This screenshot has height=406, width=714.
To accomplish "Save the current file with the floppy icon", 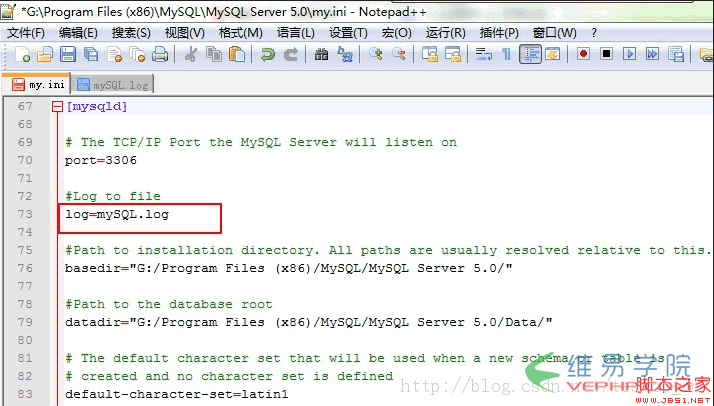I will (x=68, y=54).
